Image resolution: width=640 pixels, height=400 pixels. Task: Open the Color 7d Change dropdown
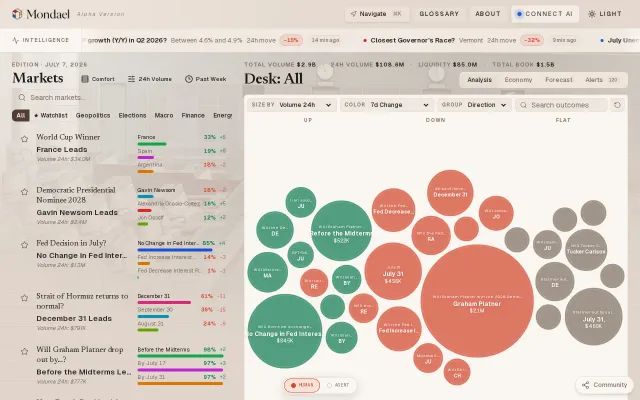coord(387,105)
